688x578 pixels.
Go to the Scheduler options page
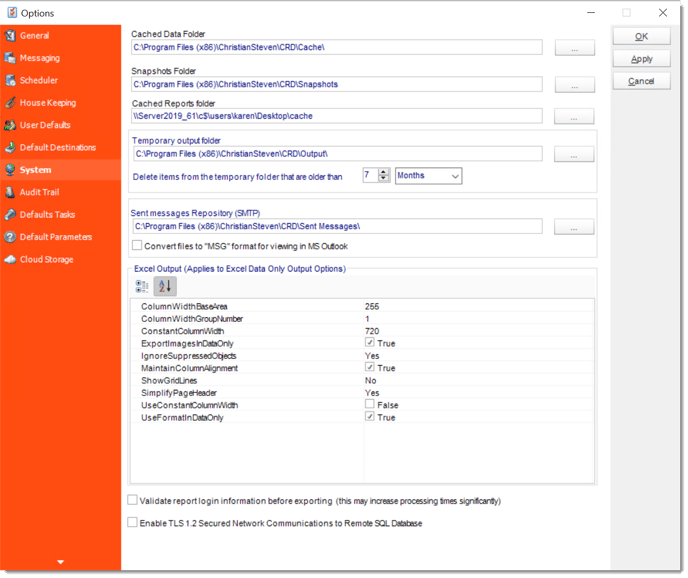click(39, 80)
